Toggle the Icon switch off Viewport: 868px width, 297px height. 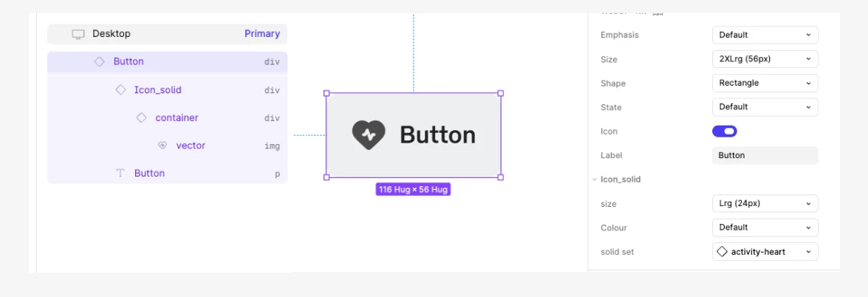(724, 132)
